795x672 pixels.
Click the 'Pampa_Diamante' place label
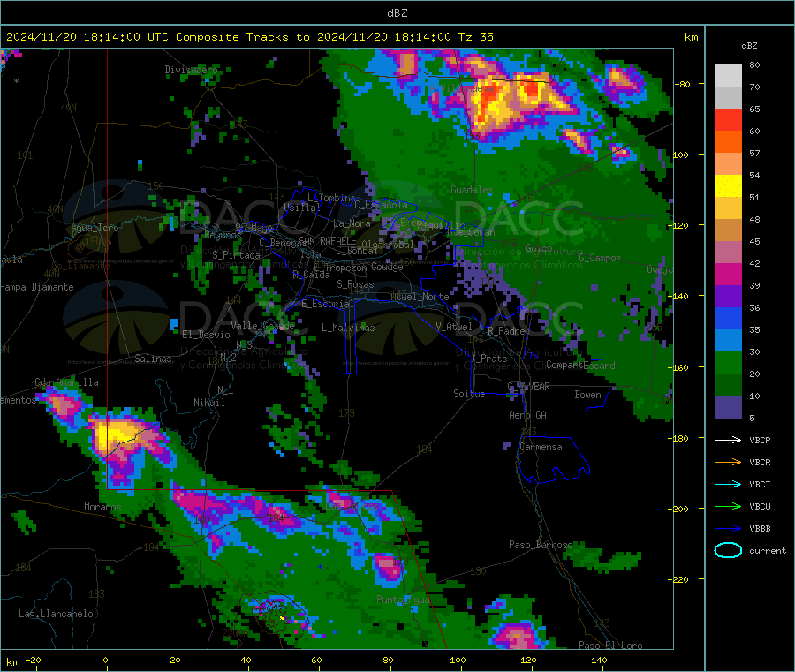coord(37,287)
